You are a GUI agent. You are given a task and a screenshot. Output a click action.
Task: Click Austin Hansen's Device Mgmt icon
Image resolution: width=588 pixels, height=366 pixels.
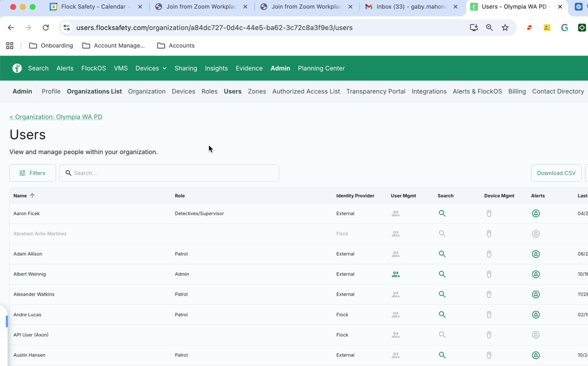[x=489, y=355]
